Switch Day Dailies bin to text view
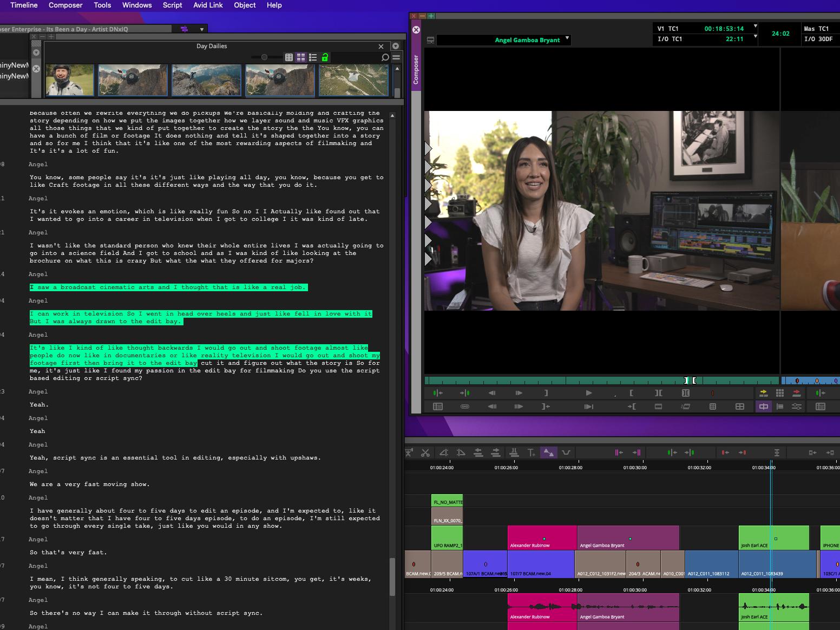 point(289,57)
